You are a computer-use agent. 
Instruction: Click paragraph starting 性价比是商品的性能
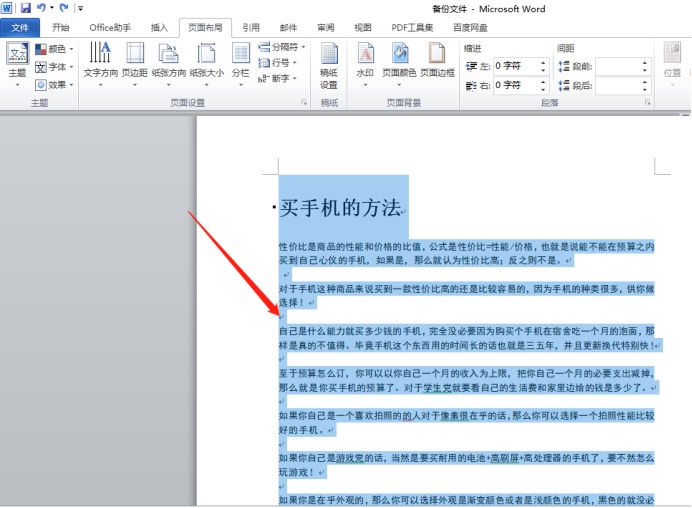(x=466, y=253)
